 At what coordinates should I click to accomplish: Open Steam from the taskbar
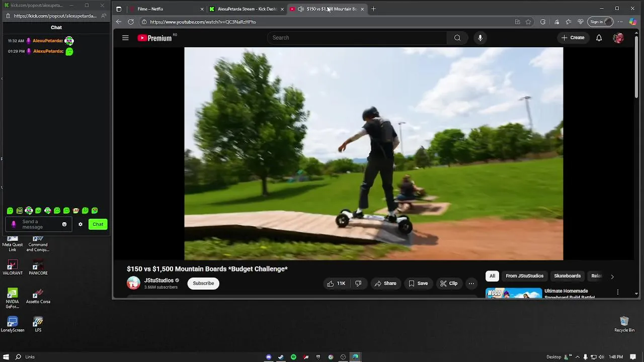[x=281, y=357]
